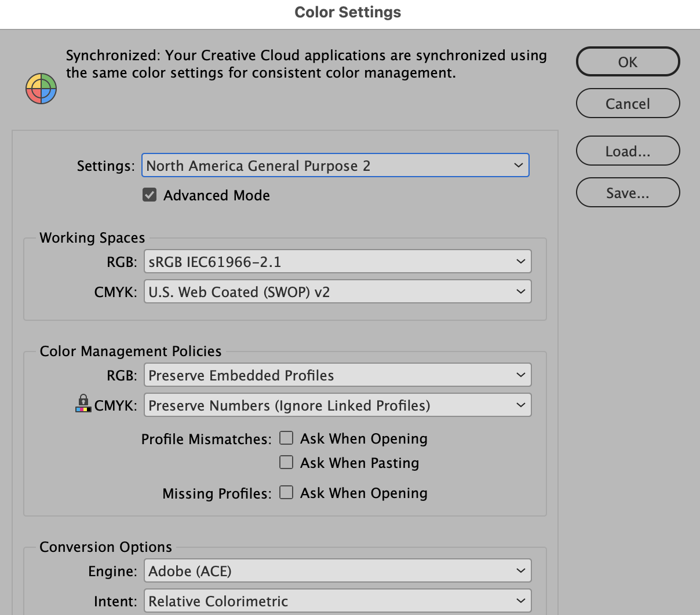Enable Ask When Opening for Profile Mismatches

tap(286, 438)
